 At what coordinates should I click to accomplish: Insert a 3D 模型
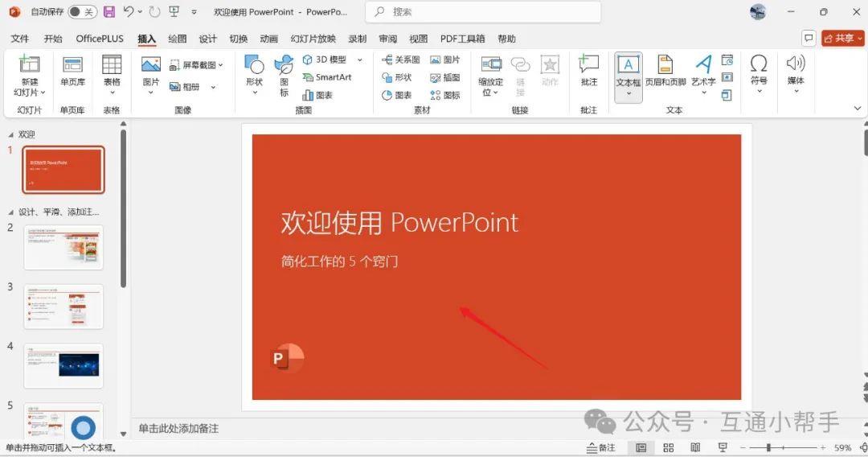click(x=325, y=60)
